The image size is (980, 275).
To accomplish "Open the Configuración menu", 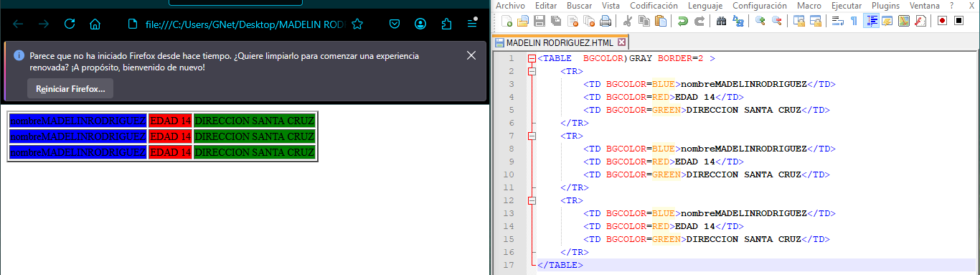I will point(760,5).
